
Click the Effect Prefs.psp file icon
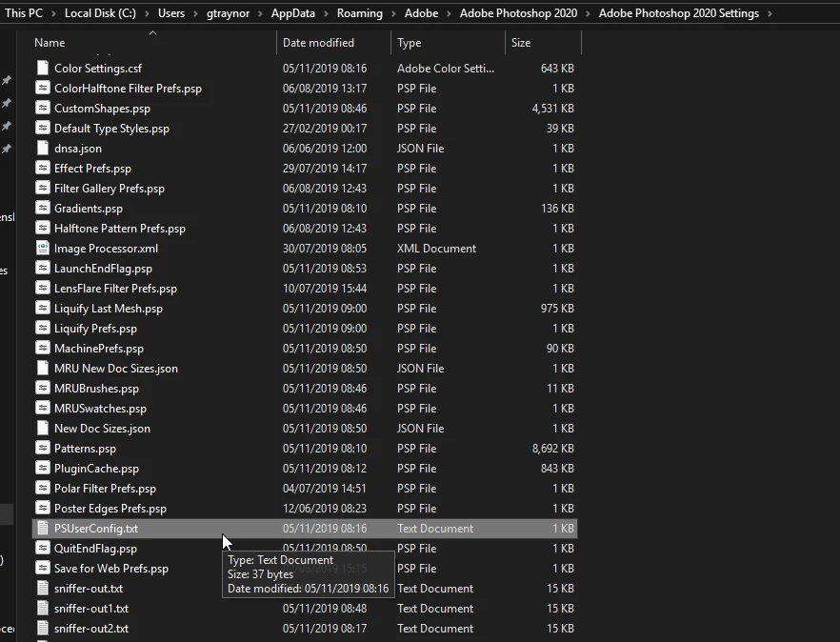tap(42, 169)
